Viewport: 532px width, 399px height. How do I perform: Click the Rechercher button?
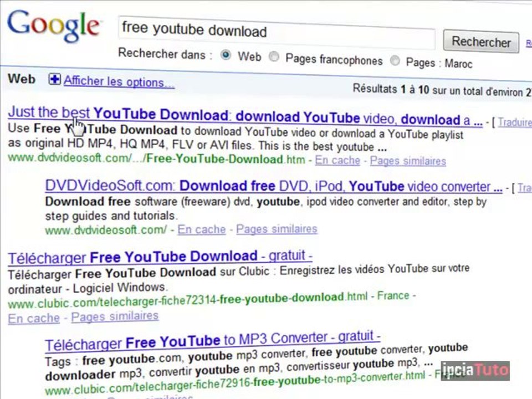coord(481,42)
